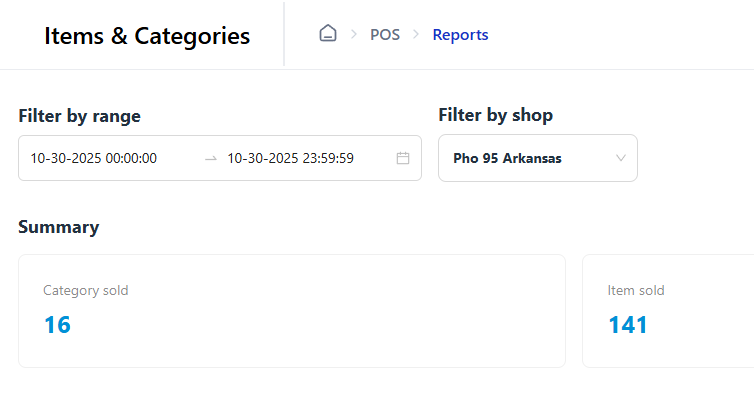
Task: Click the Filter by range label
Action: tap(80, 116)
